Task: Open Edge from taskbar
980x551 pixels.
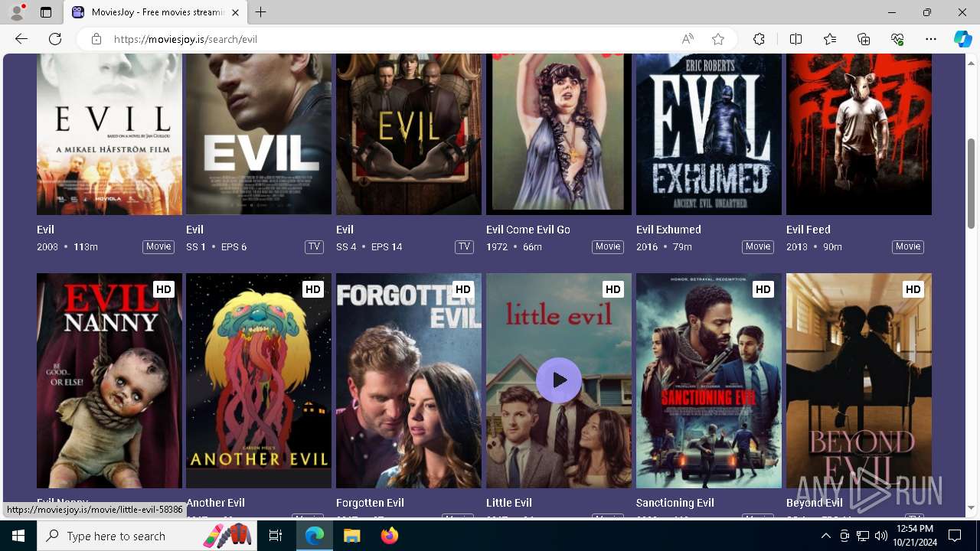Action: tap(315, 536)
